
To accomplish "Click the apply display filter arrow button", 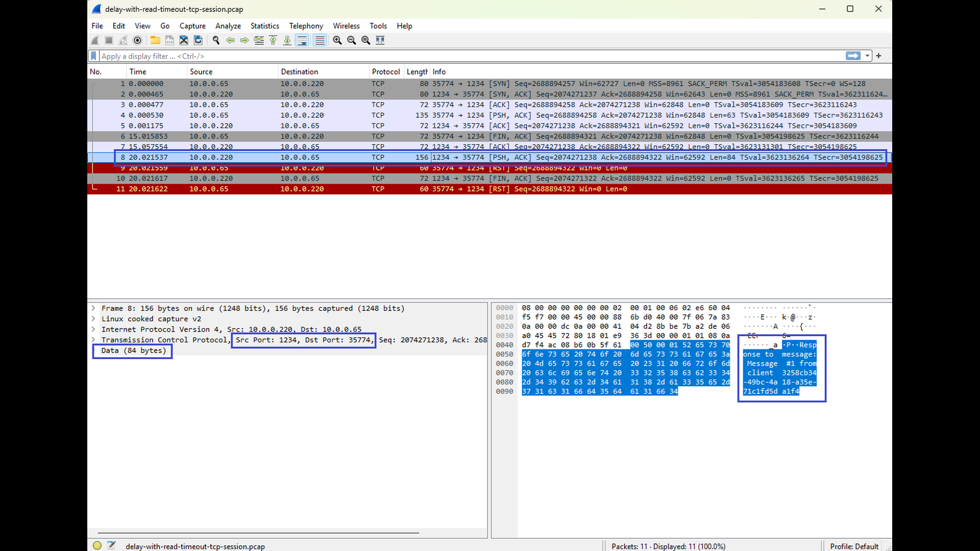I will point(853,56).
